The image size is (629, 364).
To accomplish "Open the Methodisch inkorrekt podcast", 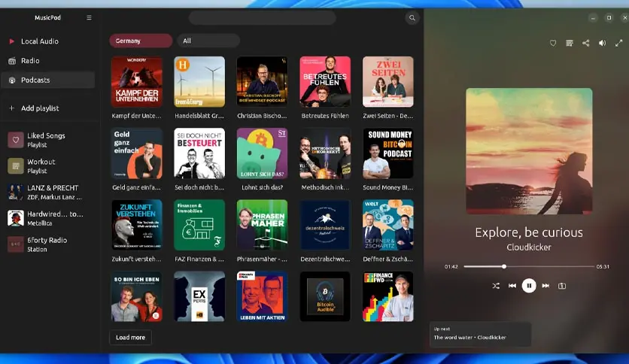I will [325, 153].
